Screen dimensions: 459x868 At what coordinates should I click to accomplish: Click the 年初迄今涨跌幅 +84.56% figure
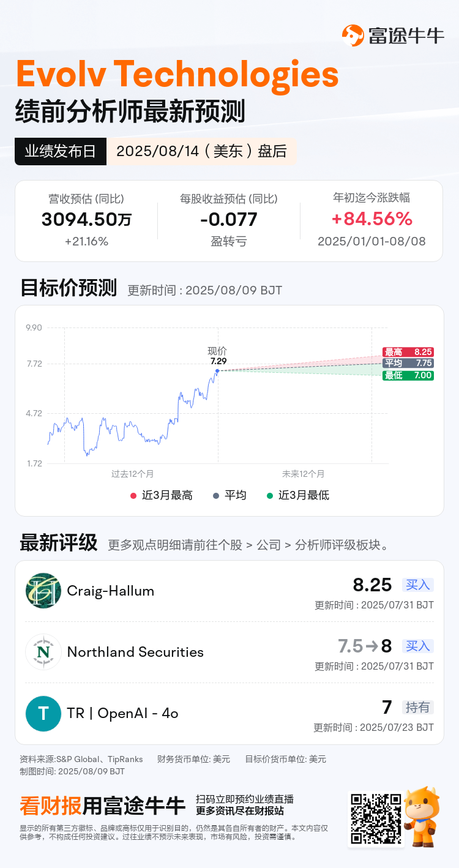pos(371,219)
